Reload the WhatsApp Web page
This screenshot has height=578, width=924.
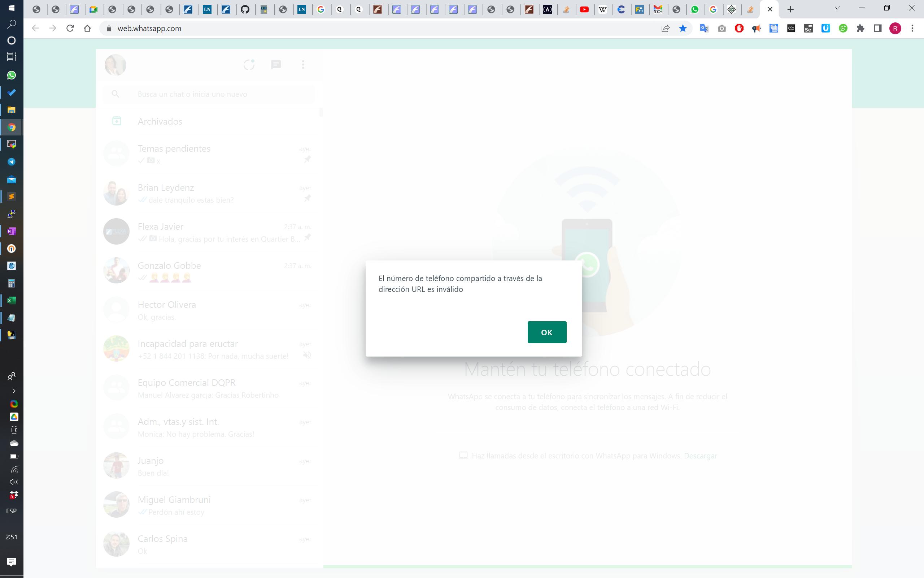70,28
